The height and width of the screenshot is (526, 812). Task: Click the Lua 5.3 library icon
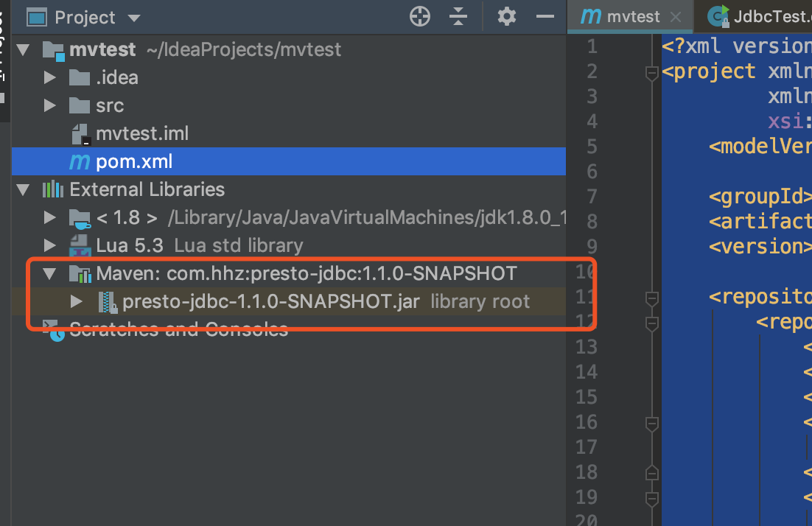pos(80,245)
